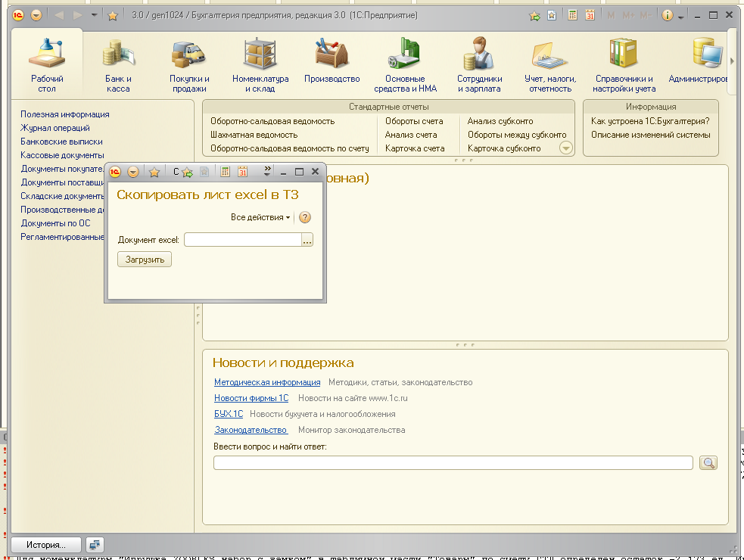The image size is (744, 560).
Task: Open Оборотно-сальдовая ведомость по счету report
Action: click(289, 148)
